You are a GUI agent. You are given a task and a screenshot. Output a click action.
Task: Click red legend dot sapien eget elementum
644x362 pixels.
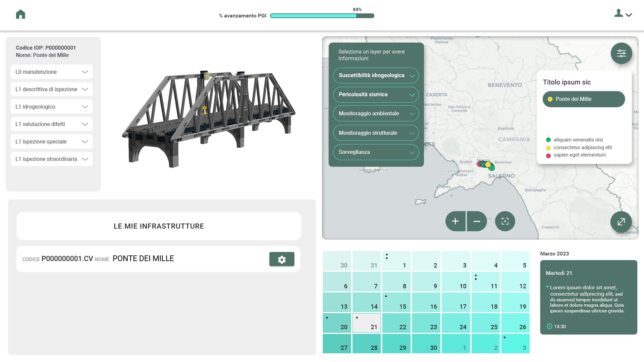coord(548,156)
